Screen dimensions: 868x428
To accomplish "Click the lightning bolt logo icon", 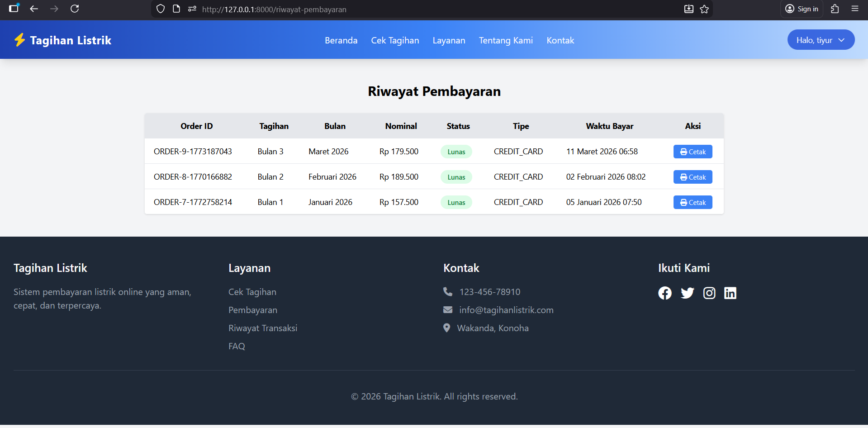I will [x=19, y=40].
